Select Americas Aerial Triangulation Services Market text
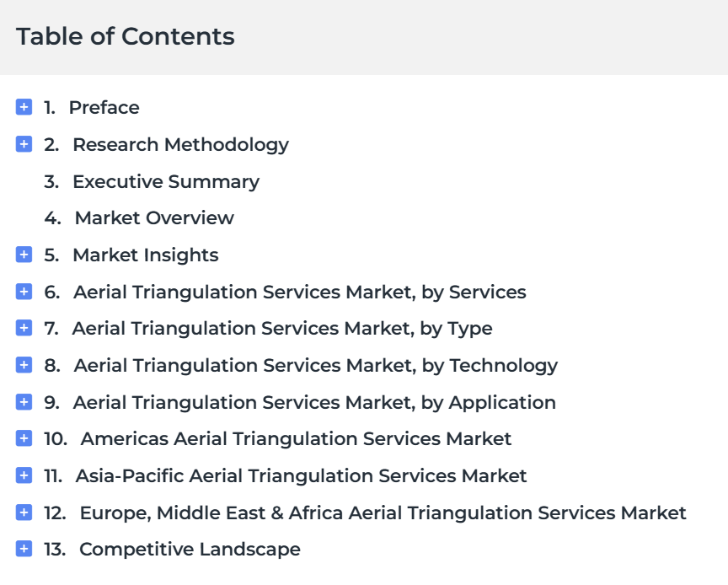 click(296, 438)
